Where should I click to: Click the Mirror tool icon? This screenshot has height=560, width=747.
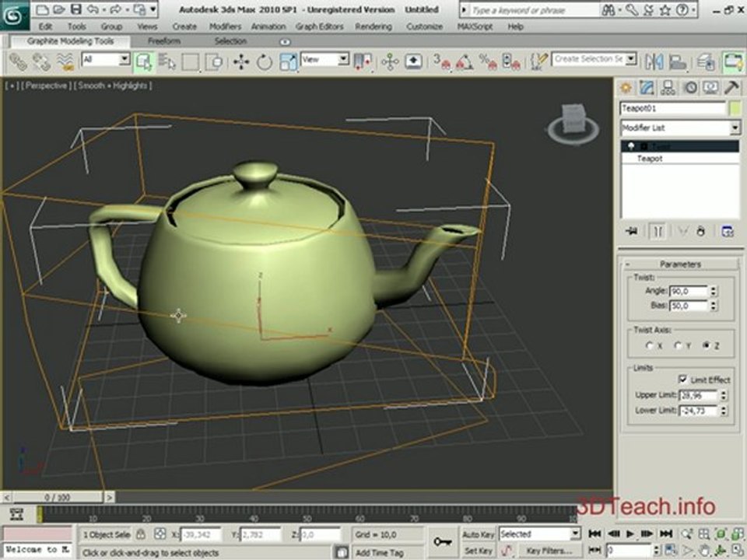point(654,62)
